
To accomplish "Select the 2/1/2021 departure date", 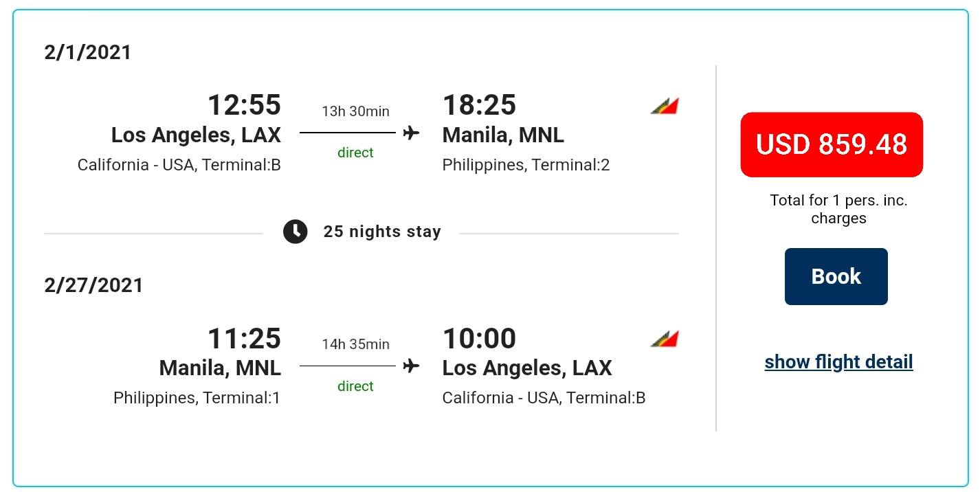I will point(87,52).
